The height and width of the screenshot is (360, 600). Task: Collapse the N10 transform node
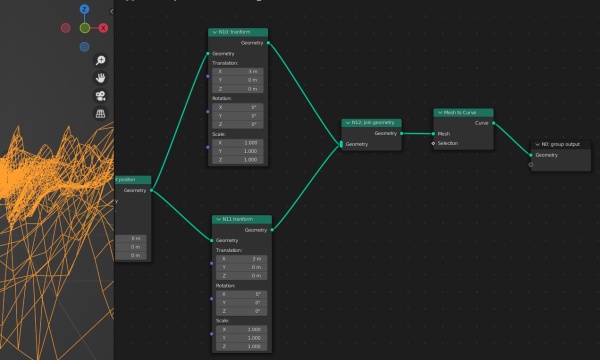pyautogui.click(x=215, y=32)
